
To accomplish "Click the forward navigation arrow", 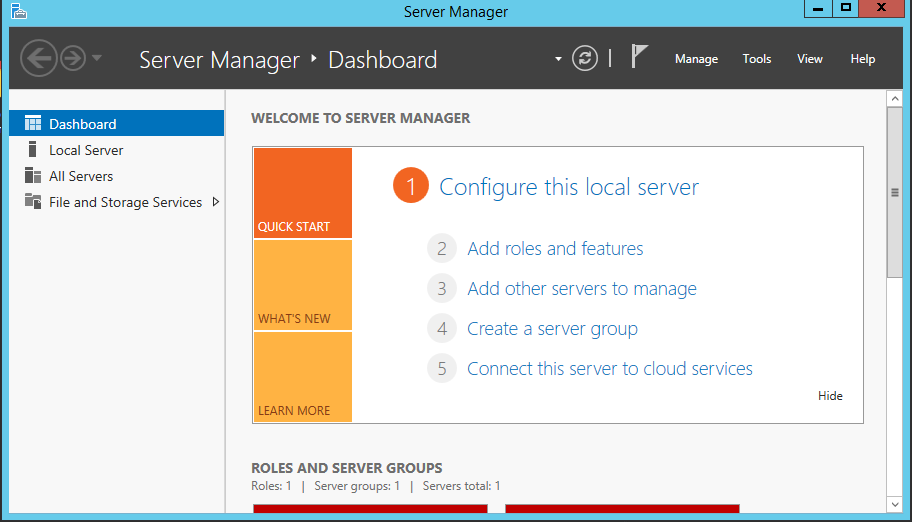I will [73, 58].
